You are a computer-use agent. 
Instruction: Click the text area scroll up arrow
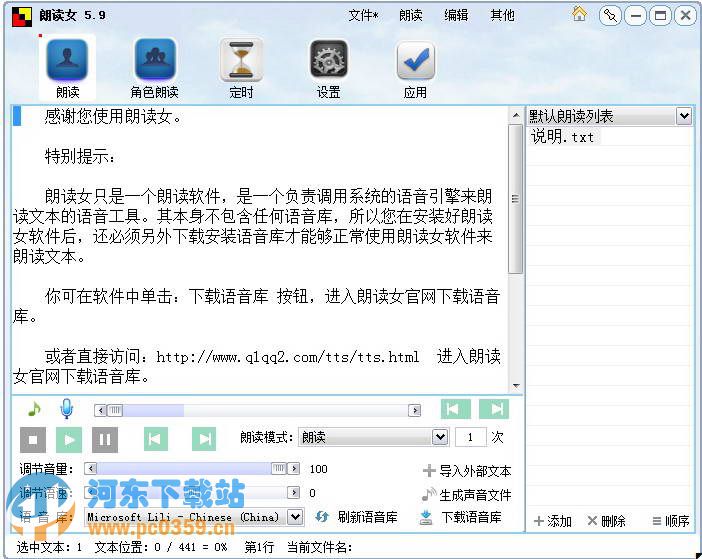516,115
